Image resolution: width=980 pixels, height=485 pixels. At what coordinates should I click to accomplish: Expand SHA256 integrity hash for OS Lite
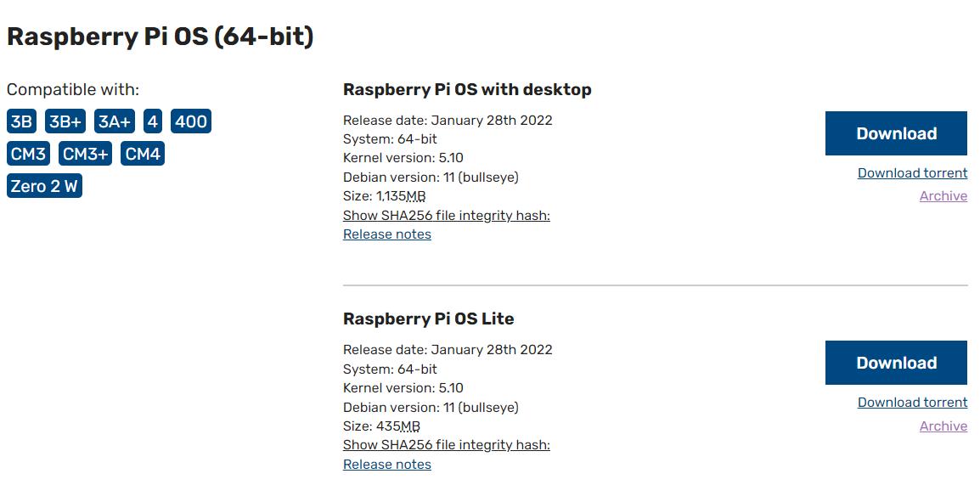(446, 445)
